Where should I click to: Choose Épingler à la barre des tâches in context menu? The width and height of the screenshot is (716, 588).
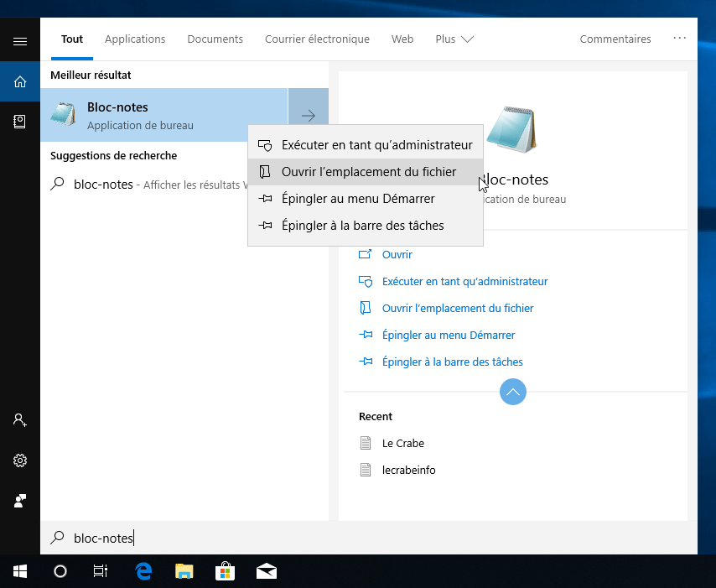coord(366,226)
